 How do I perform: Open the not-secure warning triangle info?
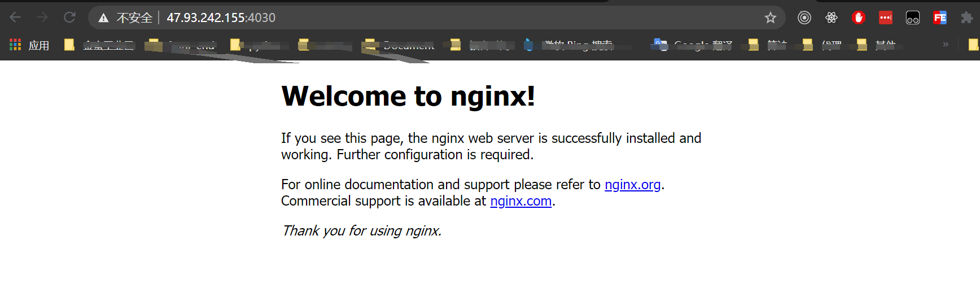[x=103, y=18]
